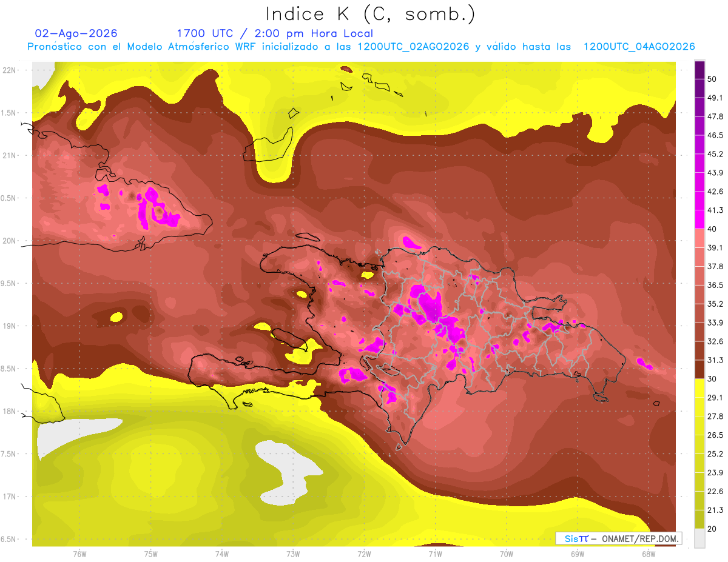Click the legend value "46.5"
Screen dimensions: 728x562
pos(715,135)
